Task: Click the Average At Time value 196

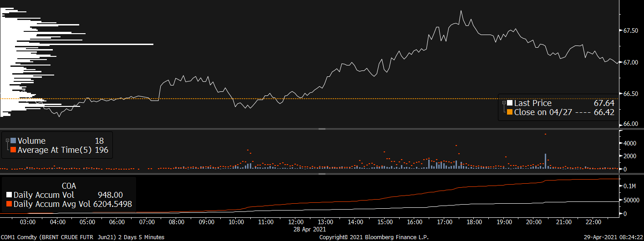Action: pyautogui.click(x=101, y=150)
